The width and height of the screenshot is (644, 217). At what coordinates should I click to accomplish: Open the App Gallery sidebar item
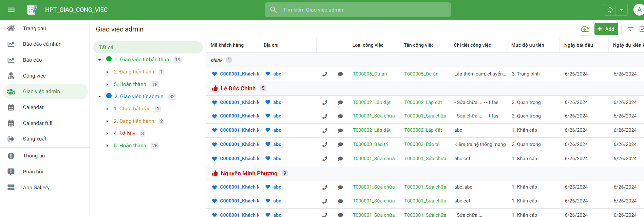(36, 188)
